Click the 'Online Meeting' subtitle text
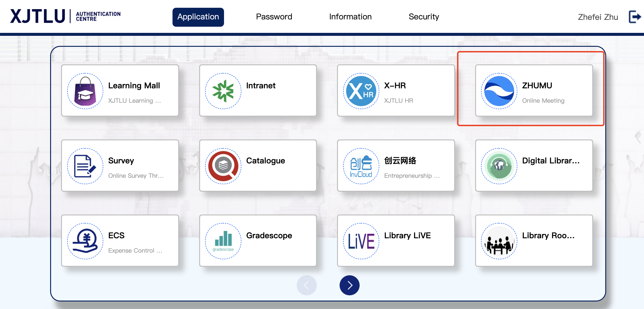Viewport: 644px width, 309px height. point(543,101)
